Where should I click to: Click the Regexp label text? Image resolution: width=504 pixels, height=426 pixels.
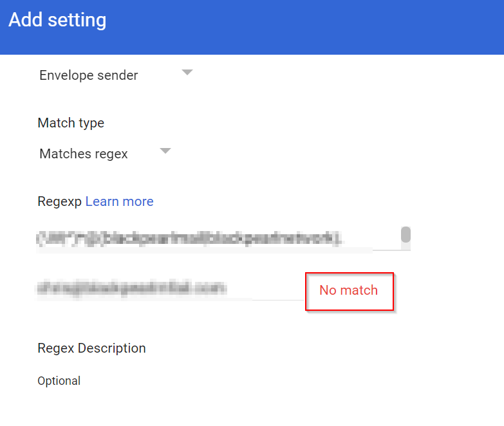pyautogui.click(x=60, y=201)
